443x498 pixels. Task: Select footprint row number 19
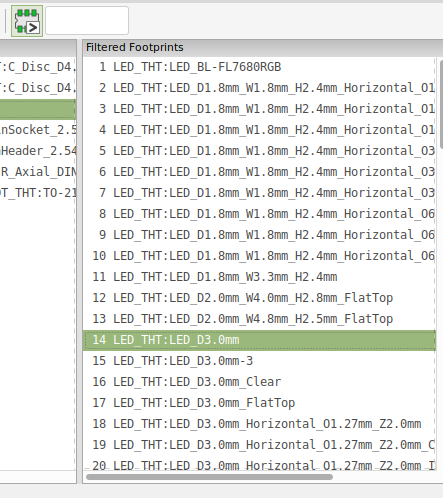pos(259,445)
